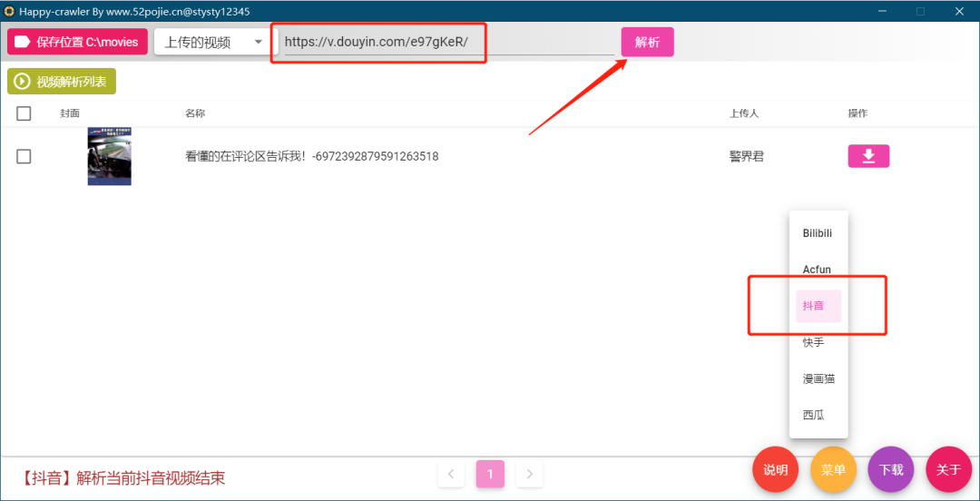Click the 菜单 round button

833,470
